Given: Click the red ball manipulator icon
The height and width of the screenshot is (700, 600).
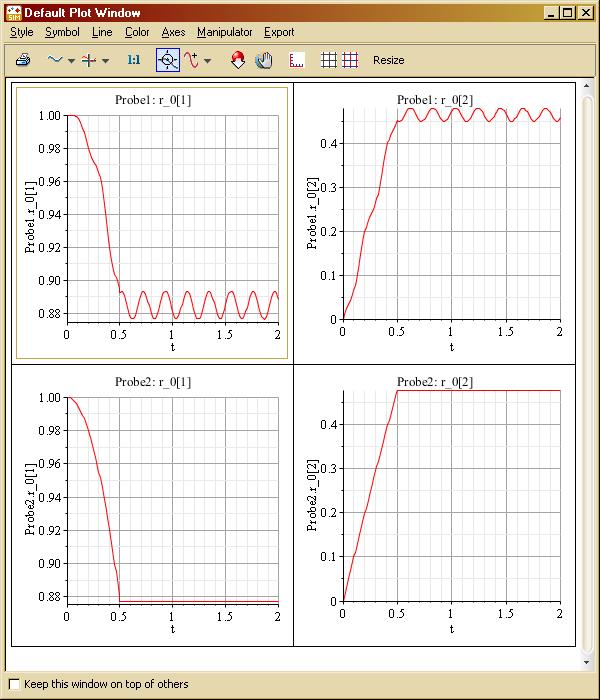Looking at the screenshot, I should coord(237,60).
